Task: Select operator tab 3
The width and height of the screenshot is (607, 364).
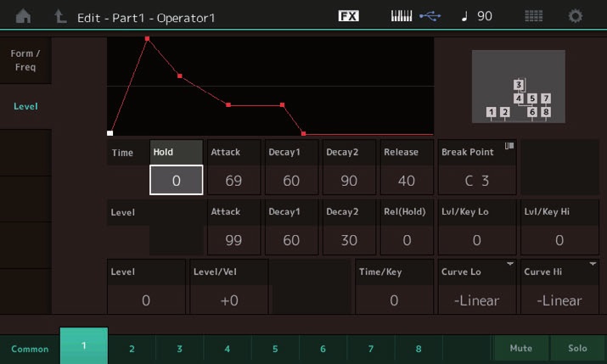Action: [x=180, y=349]
